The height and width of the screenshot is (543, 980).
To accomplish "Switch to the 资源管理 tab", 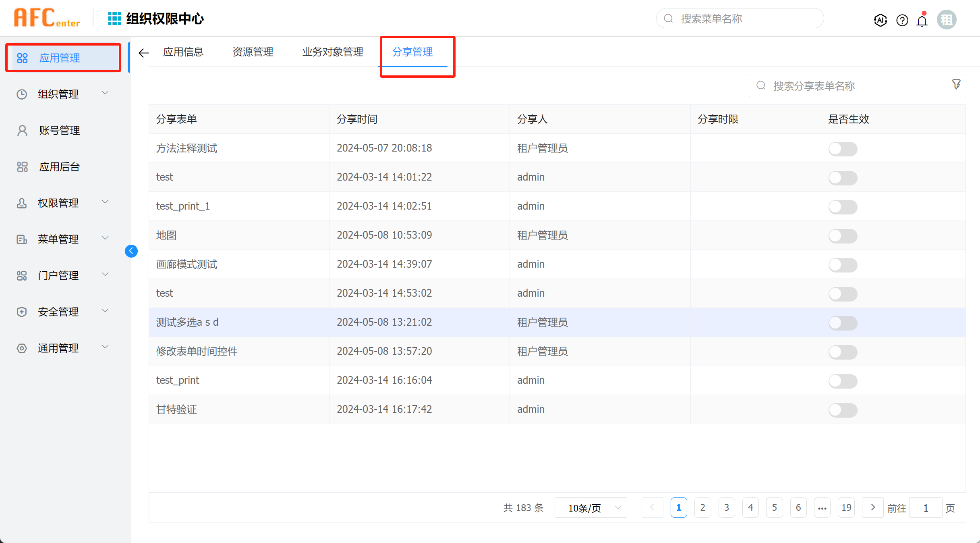I will [253, 52].
